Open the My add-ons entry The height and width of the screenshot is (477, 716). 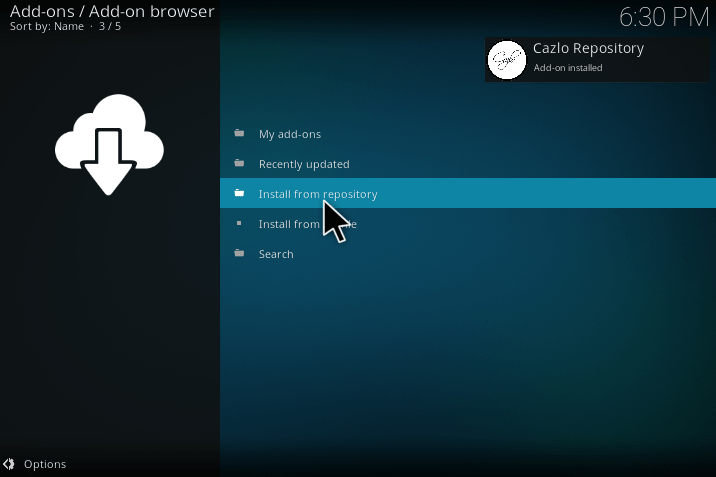tap(468, 134)
